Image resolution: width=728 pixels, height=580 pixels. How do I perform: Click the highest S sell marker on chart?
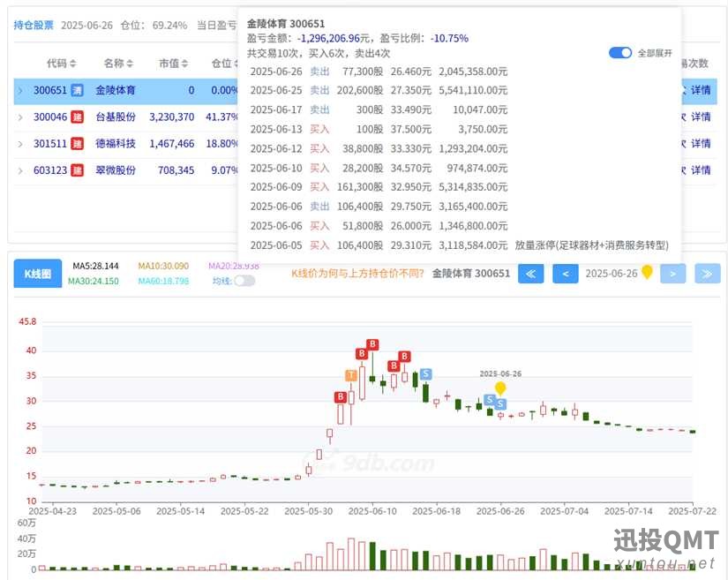point(425,373)
